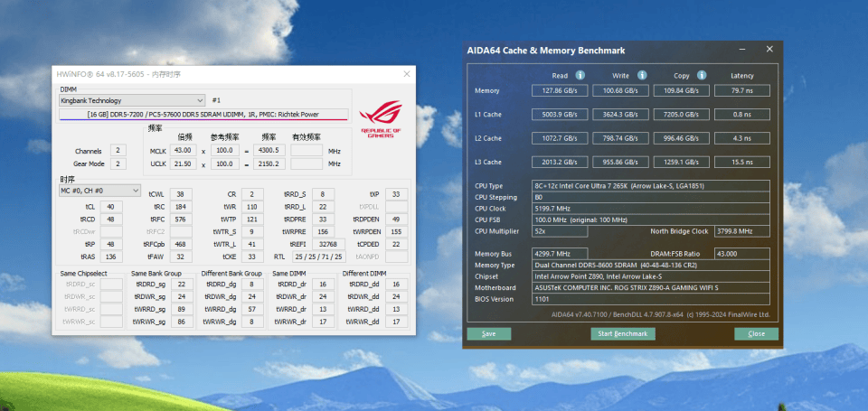
Task: Click the tRFC value 576 field
Action: click(x=181, y=220)
